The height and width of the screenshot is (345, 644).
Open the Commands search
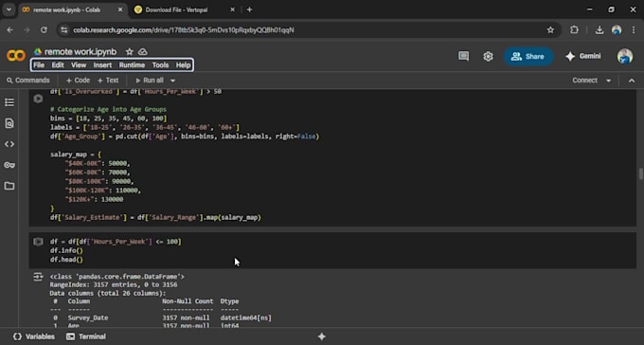point(27,81)
